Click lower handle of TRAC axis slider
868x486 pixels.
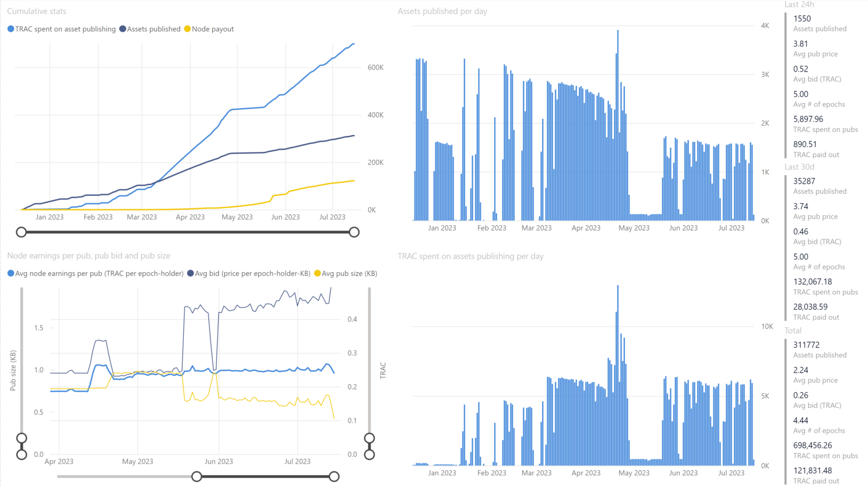click(x=369, y=455)
